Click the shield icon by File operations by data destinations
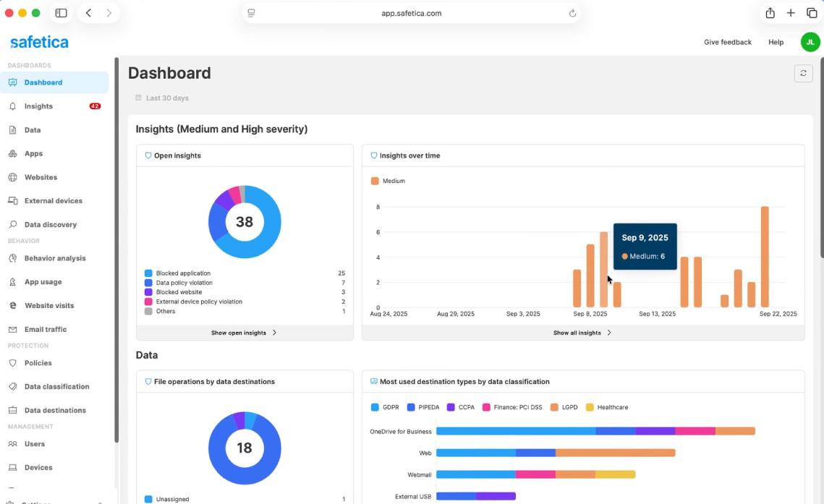Image resolution: width=824 pixels, height=504 pixels. [148, 382]
